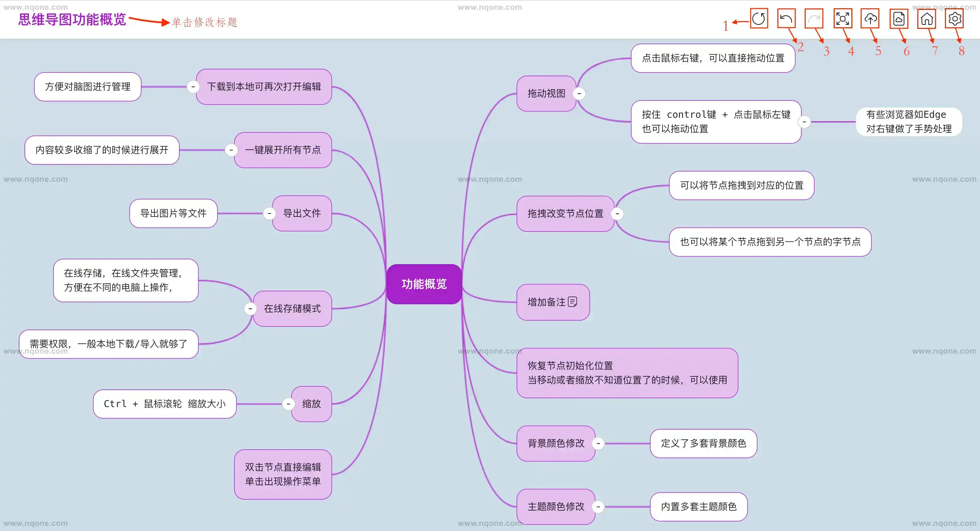
Task: Select the 导出图片等文件 node
Action: pyautogui.click(x=174, y=213)
